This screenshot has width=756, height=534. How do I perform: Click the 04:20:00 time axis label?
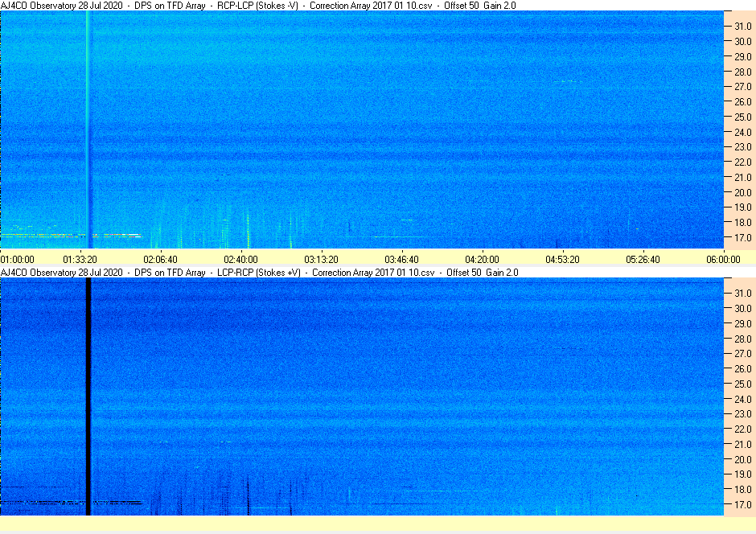(x=482, y=259)
